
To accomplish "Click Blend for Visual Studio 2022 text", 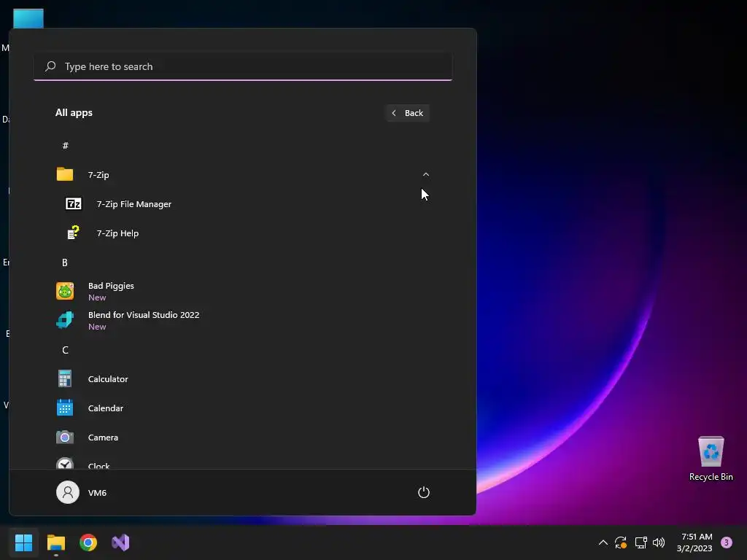I will pyautogui.click(x=144, y=315).
